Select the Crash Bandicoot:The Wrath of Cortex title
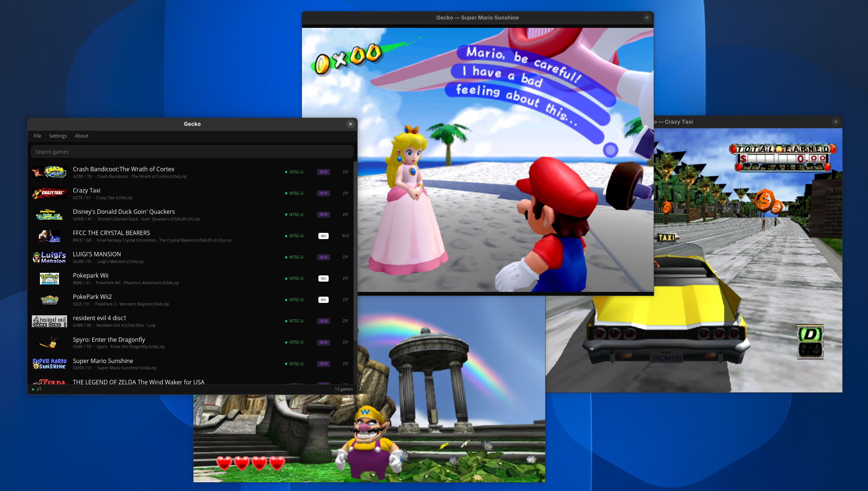Viewport: 868px width, 491px height. [x=123, y=169]
